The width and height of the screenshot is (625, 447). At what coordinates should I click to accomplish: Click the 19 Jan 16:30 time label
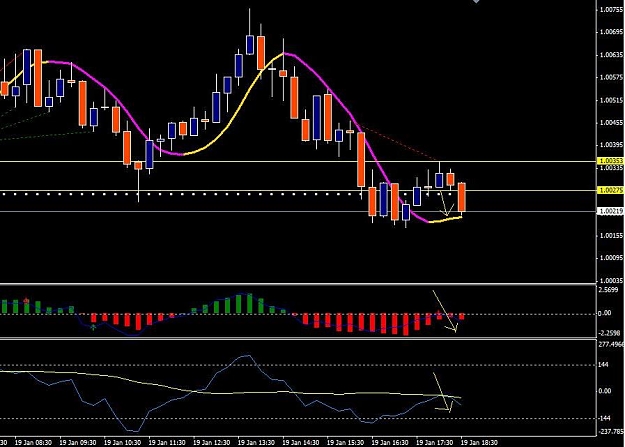(390, 443)
